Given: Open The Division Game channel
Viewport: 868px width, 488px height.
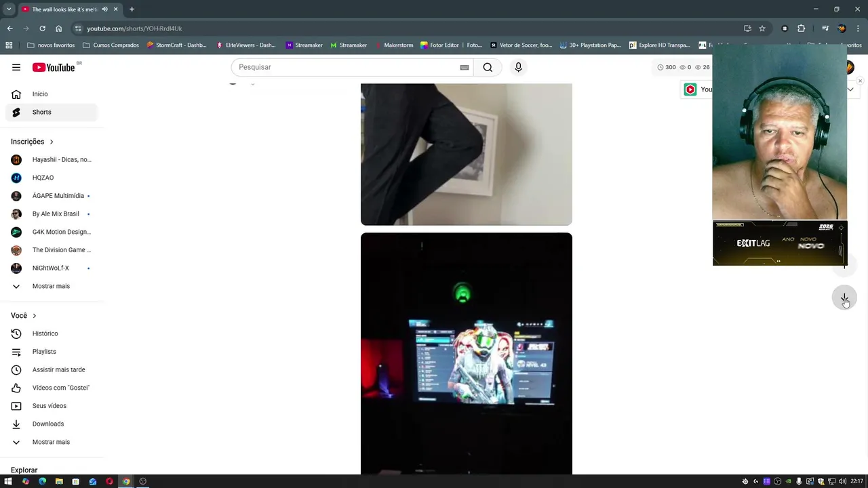Looking at the screenshot, I should click(52, 250).
